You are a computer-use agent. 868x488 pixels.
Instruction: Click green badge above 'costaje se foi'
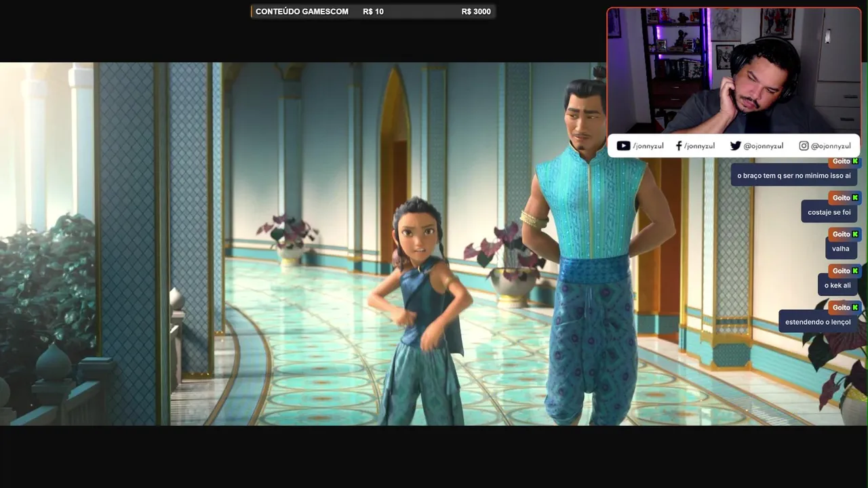point(856,198)
